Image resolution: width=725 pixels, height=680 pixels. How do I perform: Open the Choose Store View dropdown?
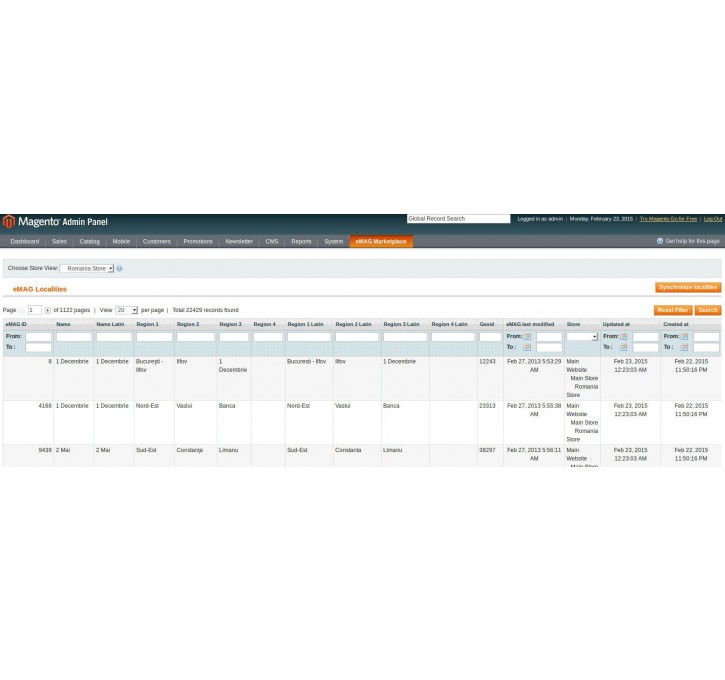(x=87, y=269)
